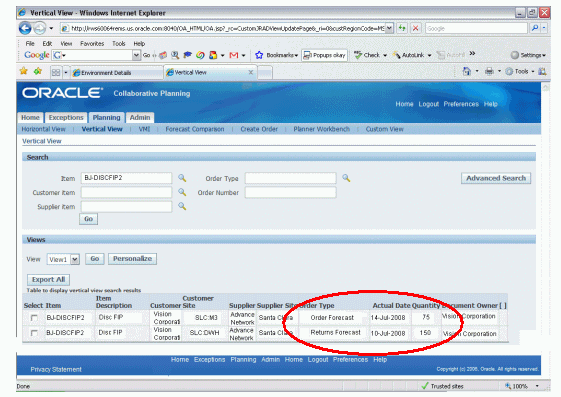Click the Logout link in header

[x=428, y=104]
